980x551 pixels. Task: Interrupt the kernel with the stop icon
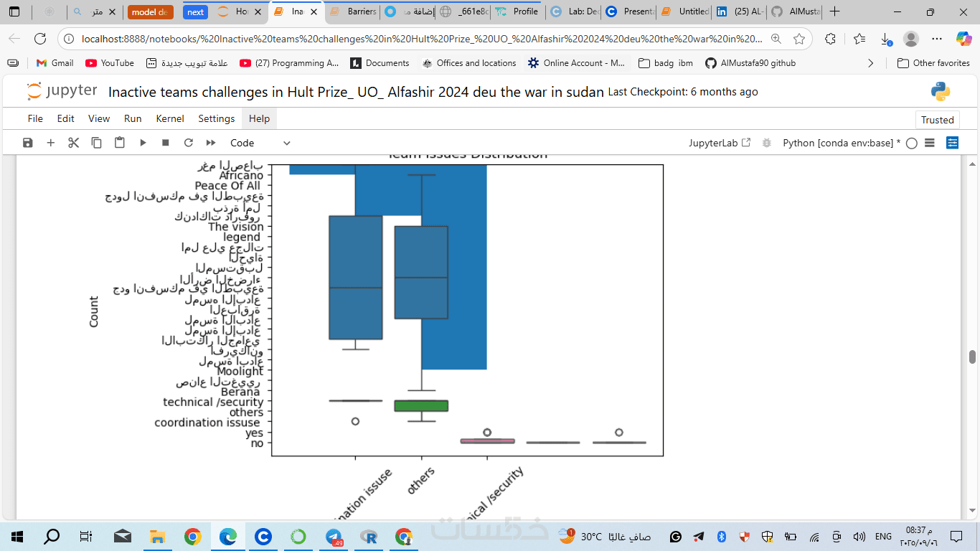[x=166, y=143]
